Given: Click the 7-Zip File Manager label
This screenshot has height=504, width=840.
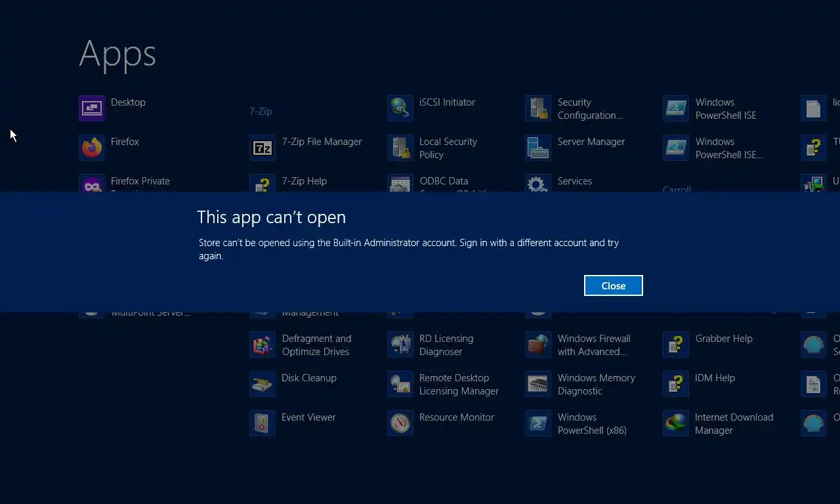Looking at the screenshot, I should pyautogui.click(x=322, y=142).
